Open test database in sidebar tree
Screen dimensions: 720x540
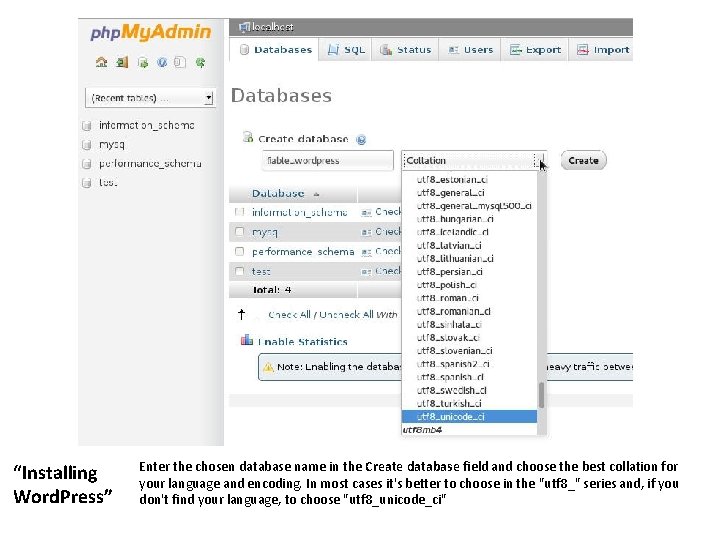tap(108, 183)
